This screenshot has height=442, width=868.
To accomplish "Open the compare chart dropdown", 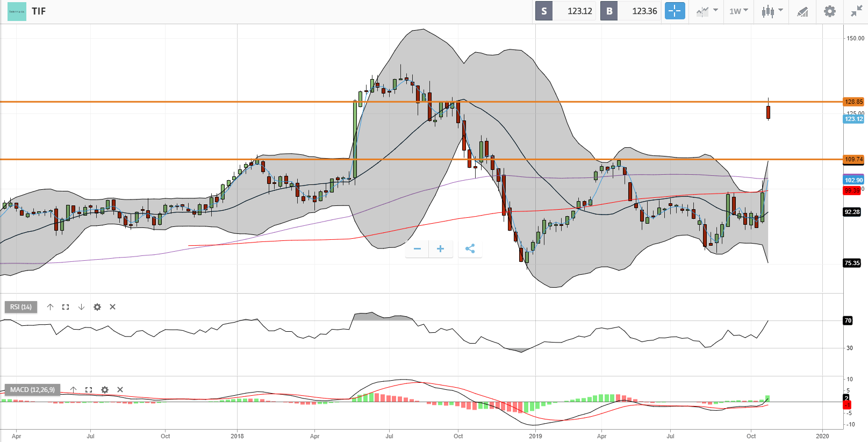I will click(707, 11).
